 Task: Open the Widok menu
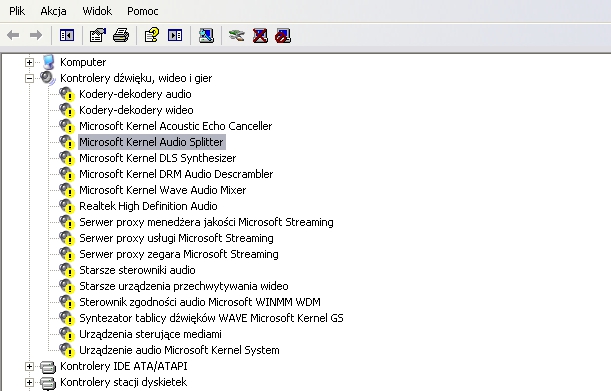pos(97,11)
